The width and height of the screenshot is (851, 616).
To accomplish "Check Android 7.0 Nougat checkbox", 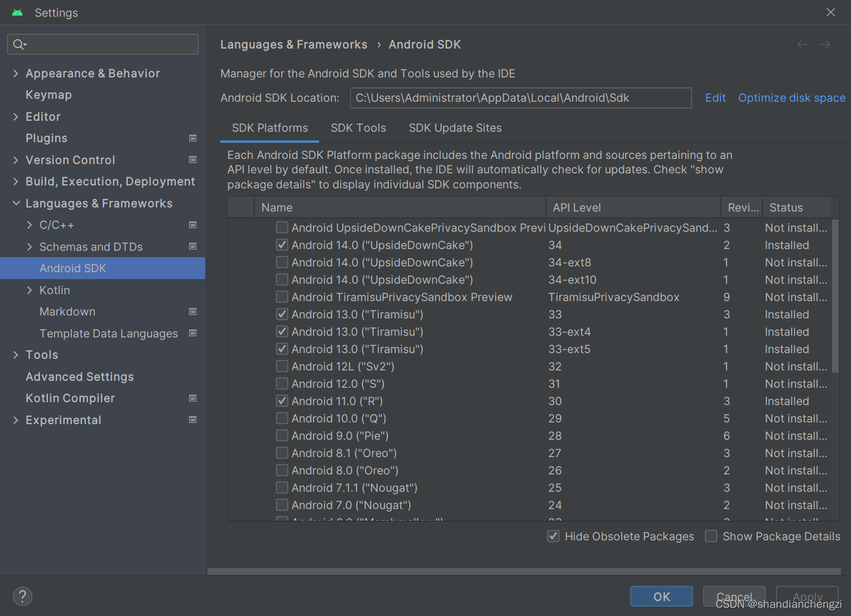I will [x=282, y=505].
